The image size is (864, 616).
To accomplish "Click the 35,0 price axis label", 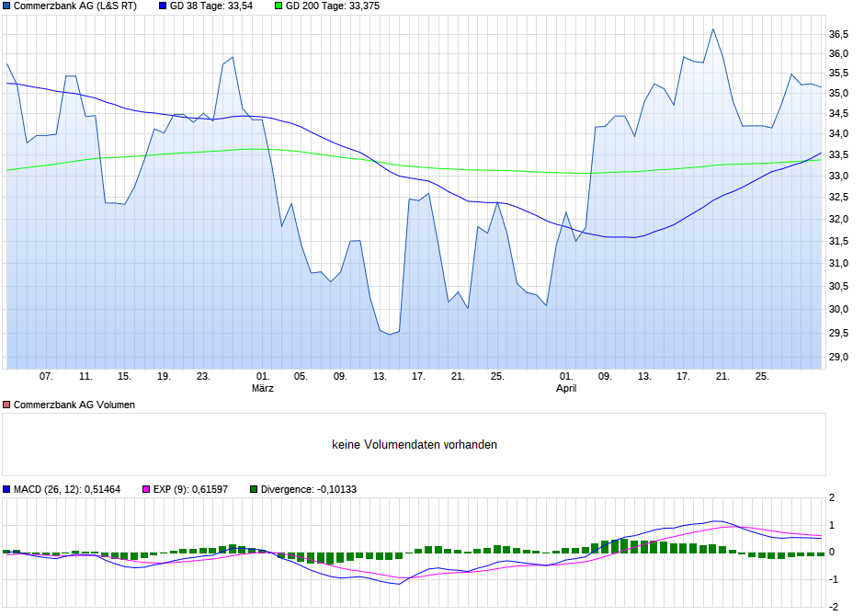I will (x=838, y=93).
